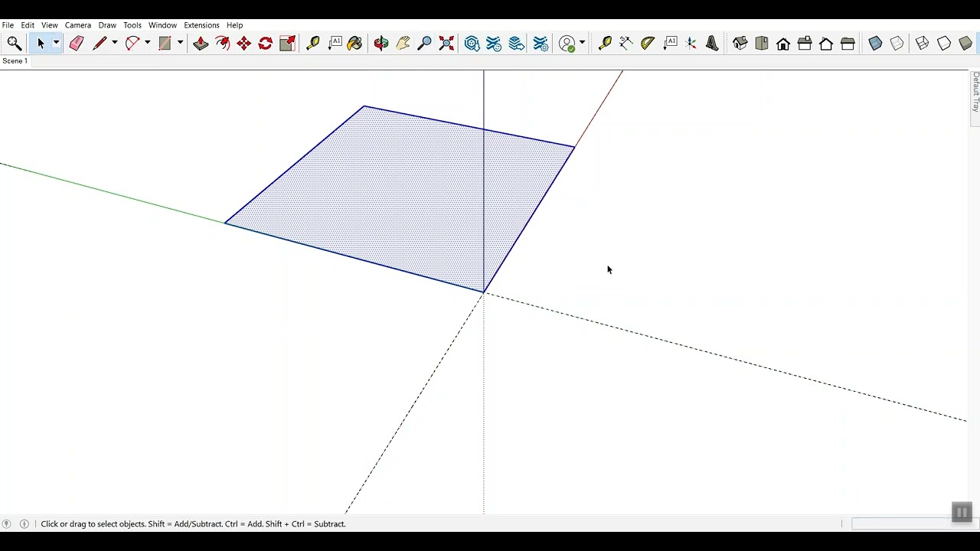Image resolution: width=980 pixels, height=551 pixels.
Task: Open the Draw menu
Action: click(x=107, y=25)
